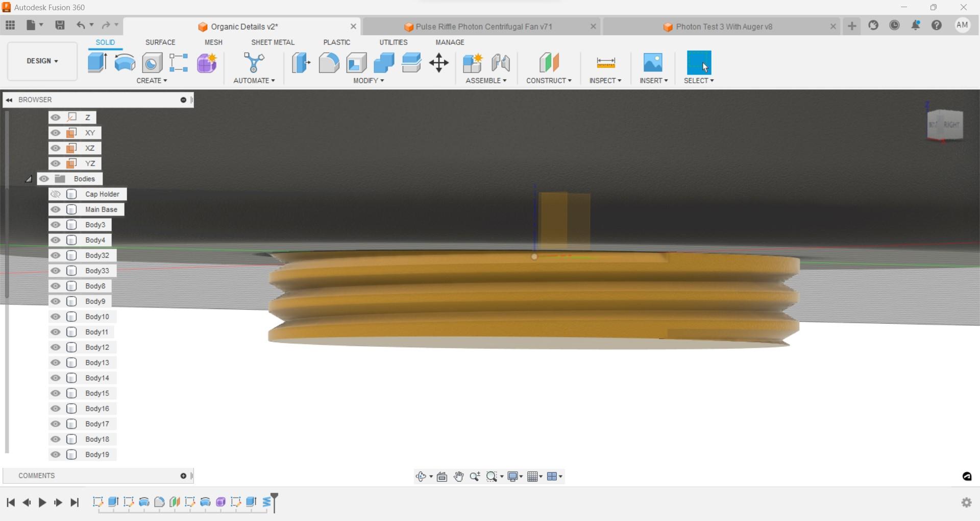Hide the XY origin plane
980x521 pixels.
click(56, 133)
